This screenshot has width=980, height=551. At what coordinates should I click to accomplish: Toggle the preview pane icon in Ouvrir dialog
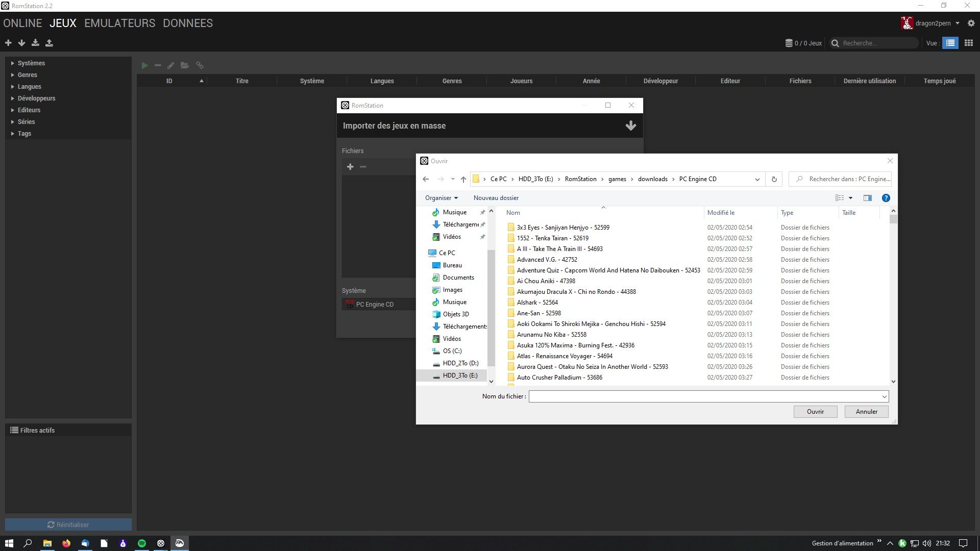point(867,198)
